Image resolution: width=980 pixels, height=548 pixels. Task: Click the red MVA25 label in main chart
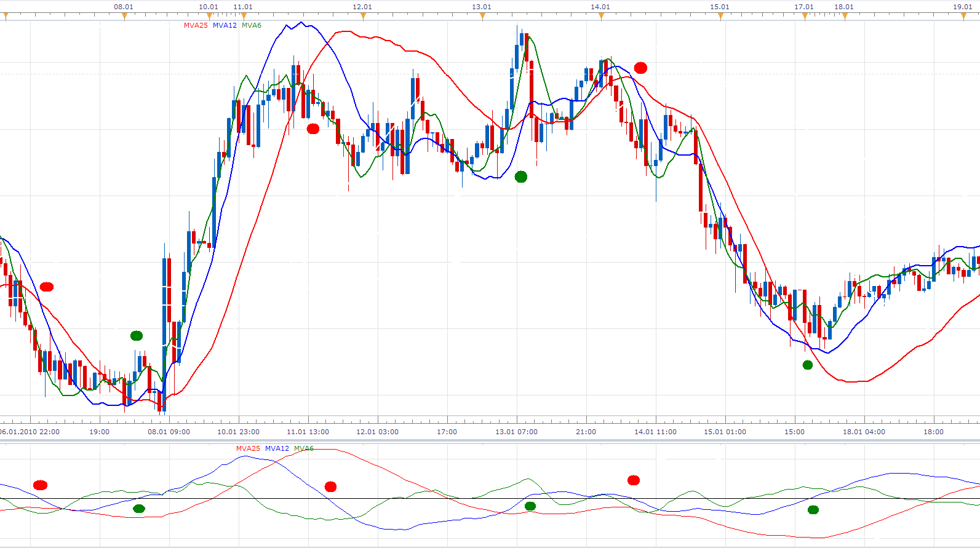(x=196, y=26)
